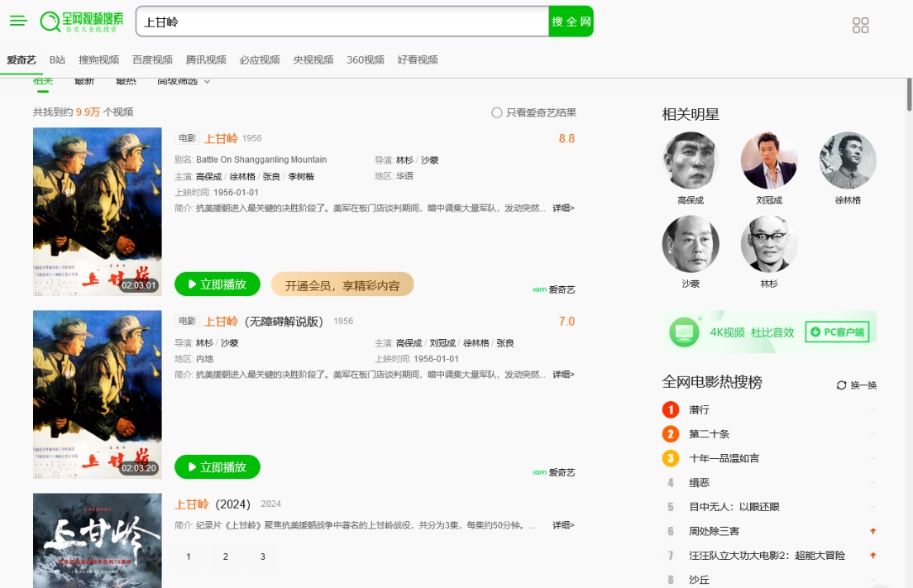The width and height of the screenshot is (913, 588).
Task: Switch to the B站 tab
Action: [57, 60]
